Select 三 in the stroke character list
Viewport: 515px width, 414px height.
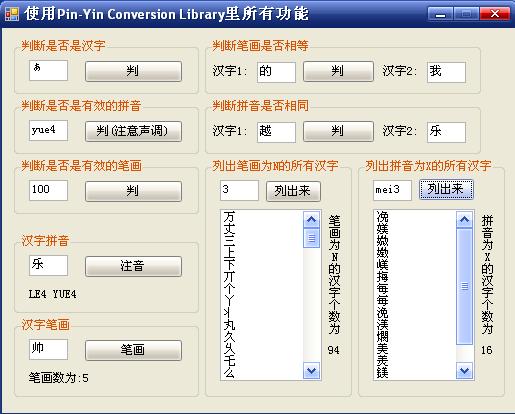pos(229,240)
